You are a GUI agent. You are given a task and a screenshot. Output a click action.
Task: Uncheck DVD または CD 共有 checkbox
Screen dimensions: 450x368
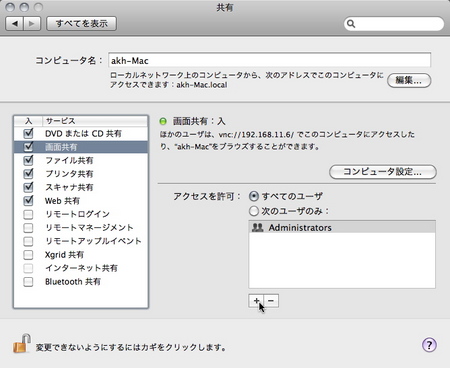[28, 133]
